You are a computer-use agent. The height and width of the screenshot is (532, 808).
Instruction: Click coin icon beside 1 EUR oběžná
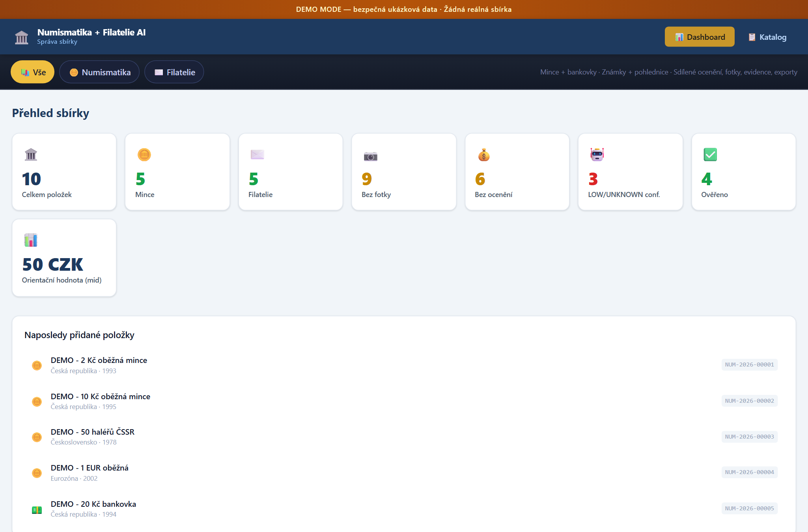pos(37,473)
